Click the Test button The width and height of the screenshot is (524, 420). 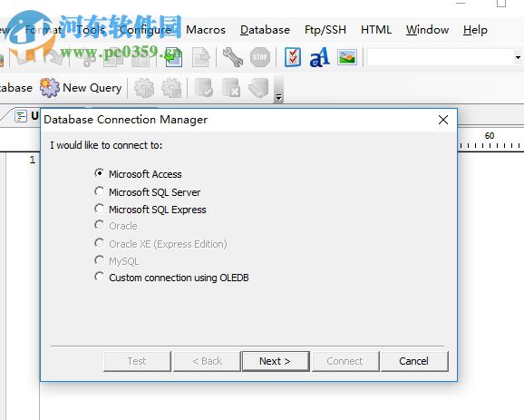(x=137, y=361)
